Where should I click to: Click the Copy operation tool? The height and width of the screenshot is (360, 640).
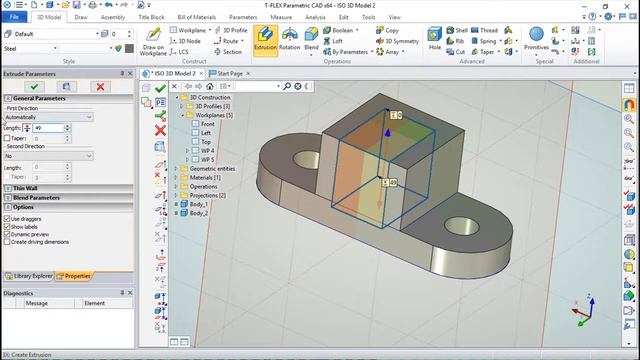coord(387,30)
